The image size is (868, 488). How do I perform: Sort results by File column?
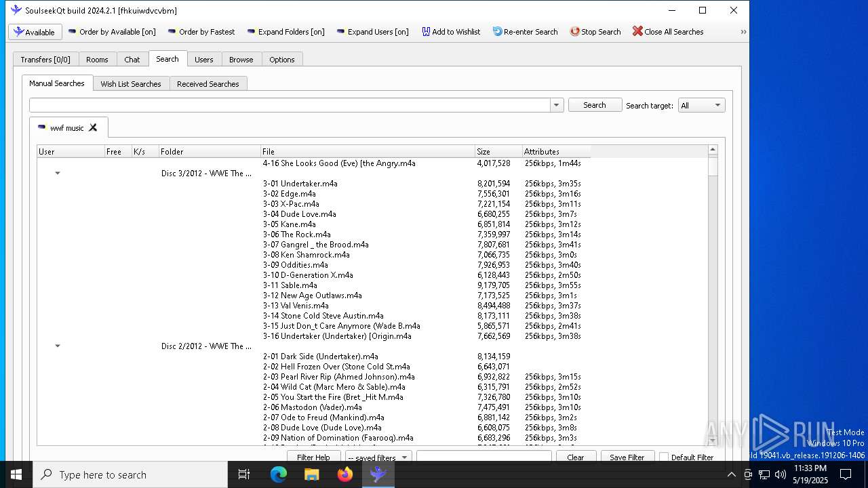(x=368, y=151)
